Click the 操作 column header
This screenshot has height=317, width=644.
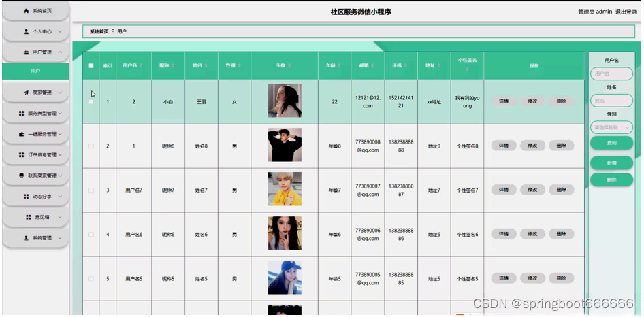(534, 66)
